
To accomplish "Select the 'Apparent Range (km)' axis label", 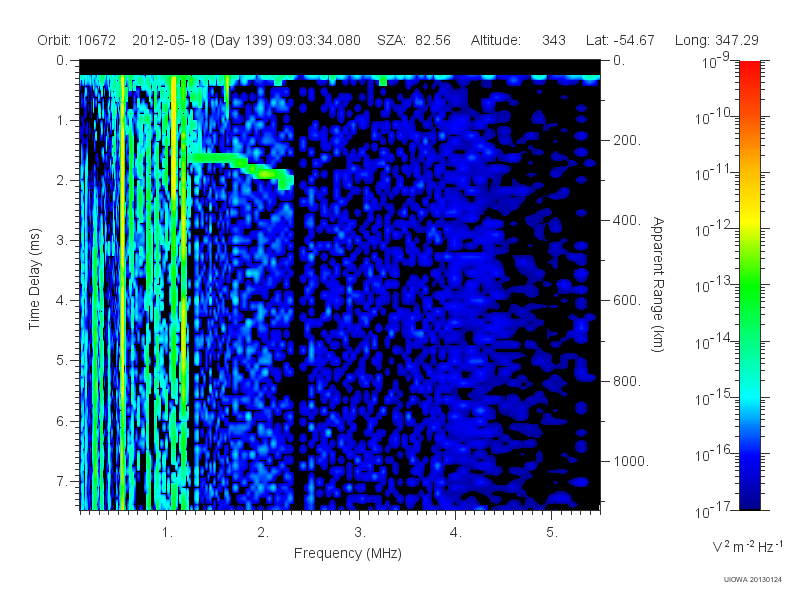I will [x=659, y=284].
